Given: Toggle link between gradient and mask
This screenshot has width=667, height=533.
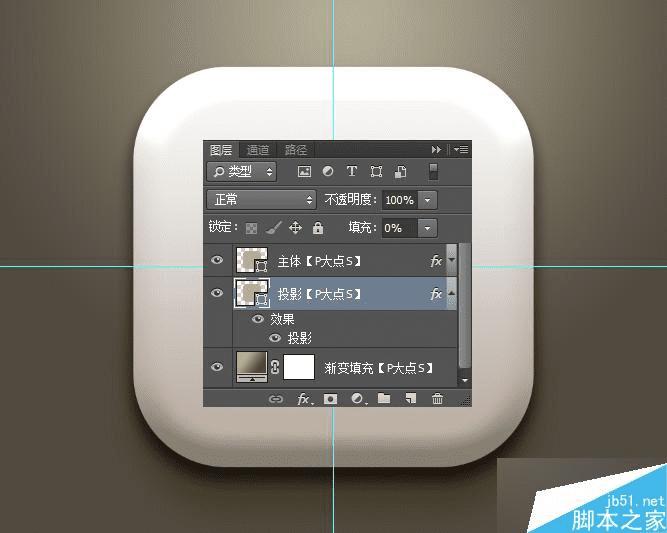Looking at the screenshot, I should 275,367.
